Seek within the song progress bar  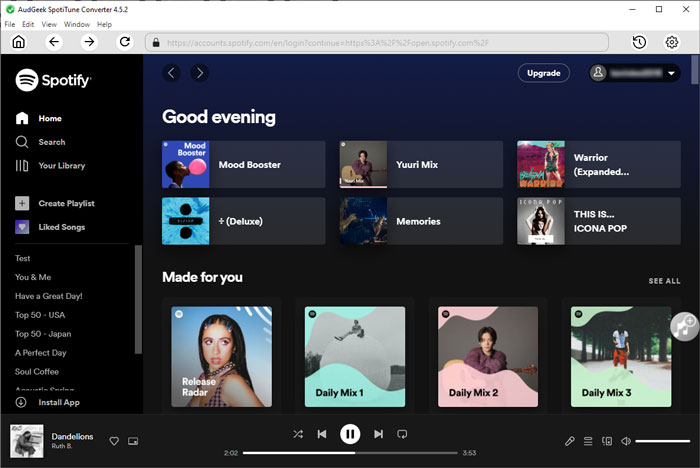click(350, 453)
